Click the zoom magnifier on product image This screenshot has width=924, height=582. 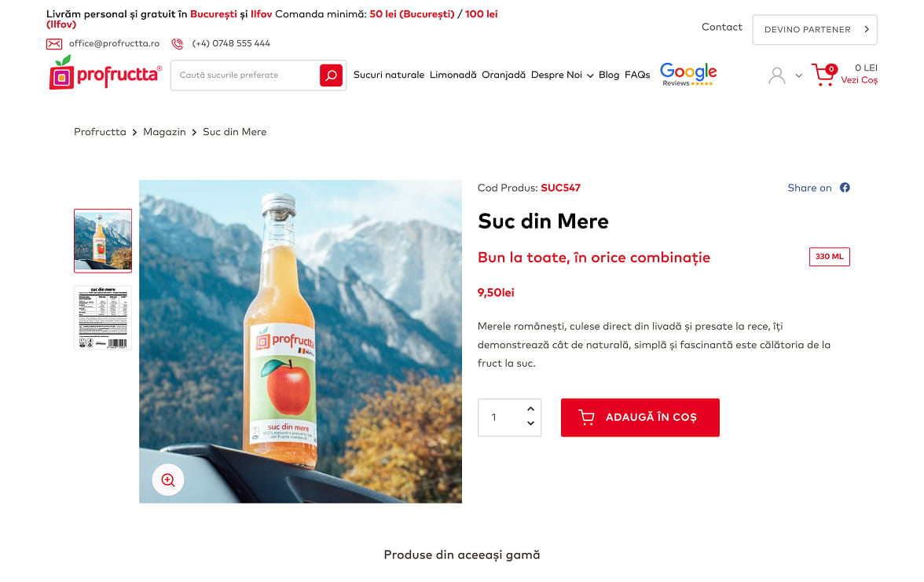pos(168,479)
